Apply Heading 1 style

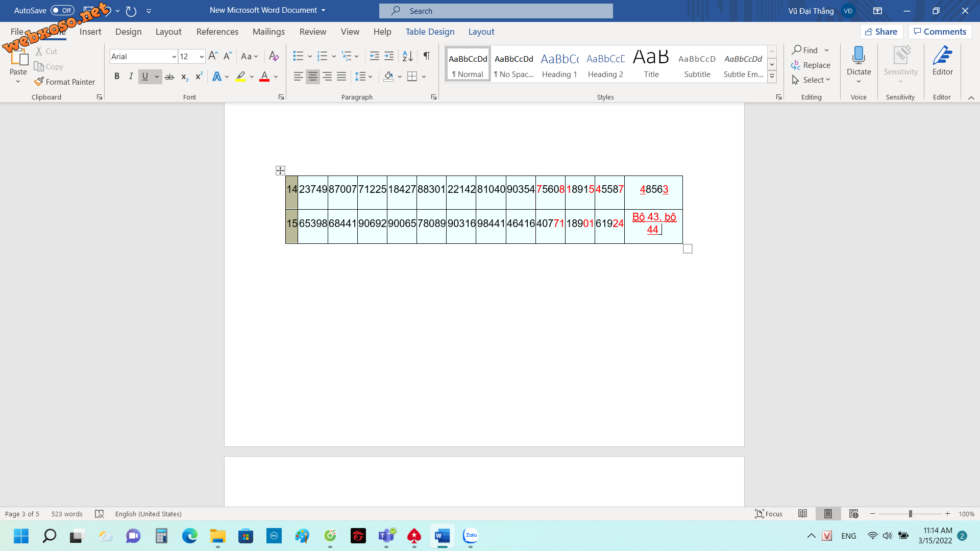pos(559,64)
